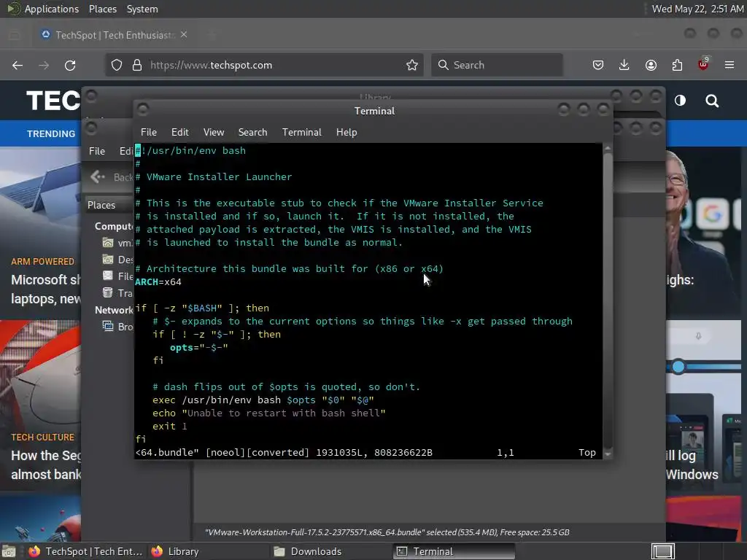Image resolution: width=747 pixels, height=560 pixels.
Task: Select the home folder item under Computer
Action: [x=117, y=243]
